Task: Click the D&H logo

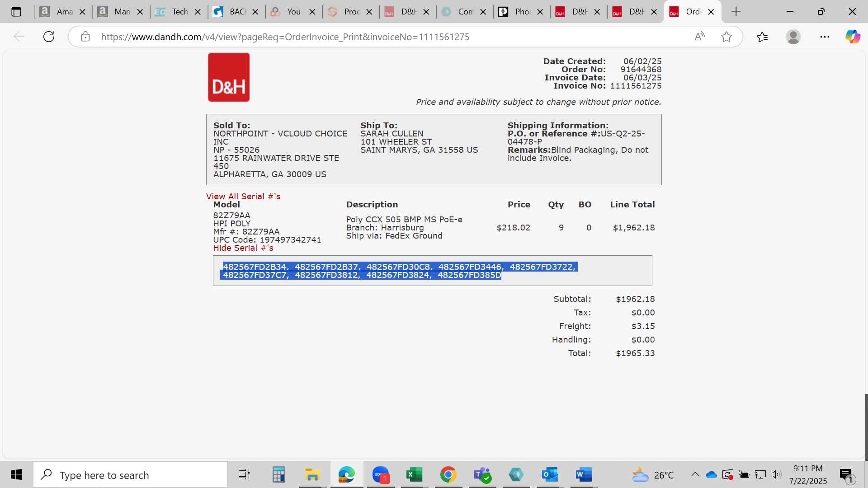Action: click(x=229, y=77)
